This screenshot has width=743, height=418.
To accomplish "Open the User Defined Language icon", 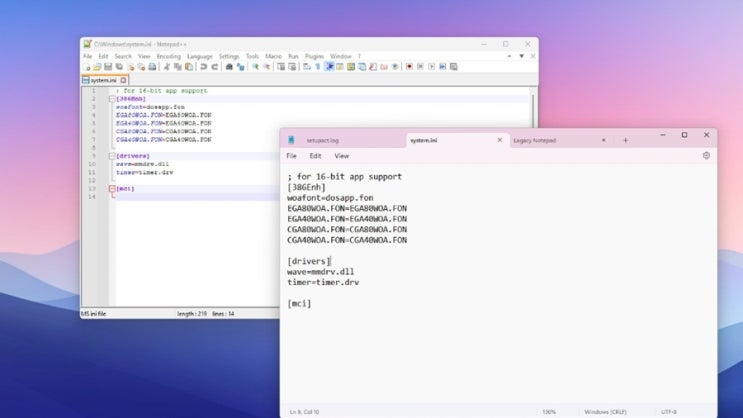I will [x=339, y=67].
